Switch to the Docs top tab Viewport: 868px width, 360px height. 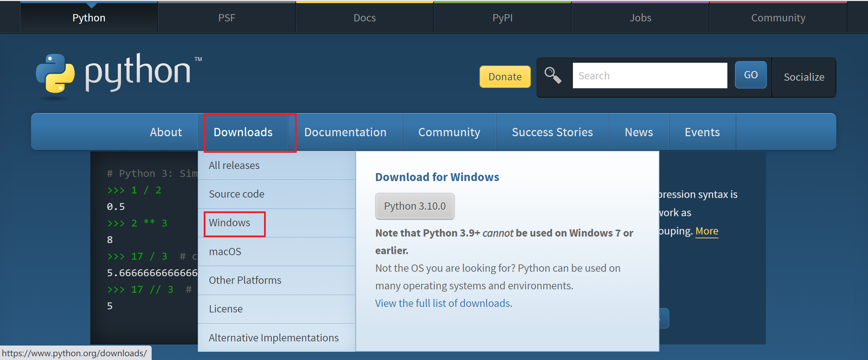click(x=364, y=18)
